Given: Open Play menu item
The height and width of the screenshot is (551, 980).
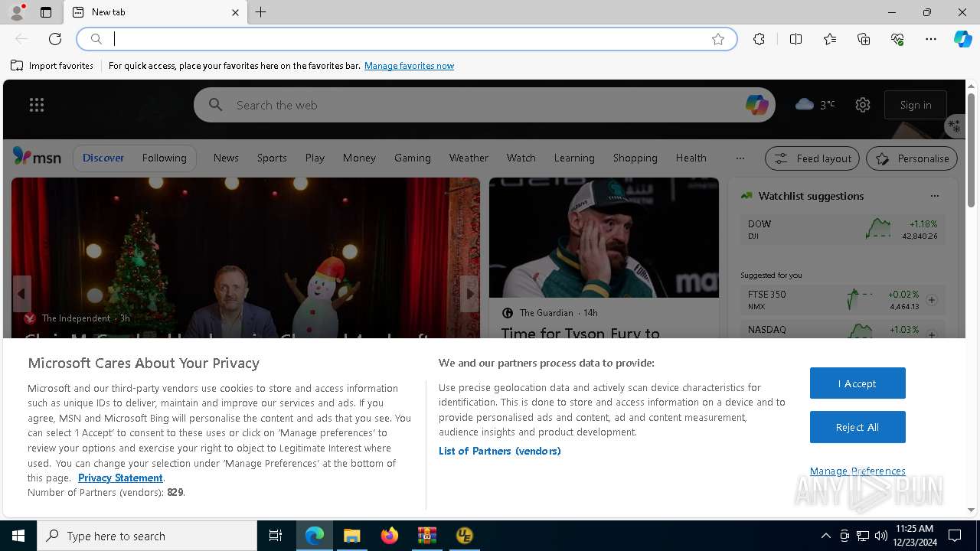Looking at the screenshot, I should point(315,158).
